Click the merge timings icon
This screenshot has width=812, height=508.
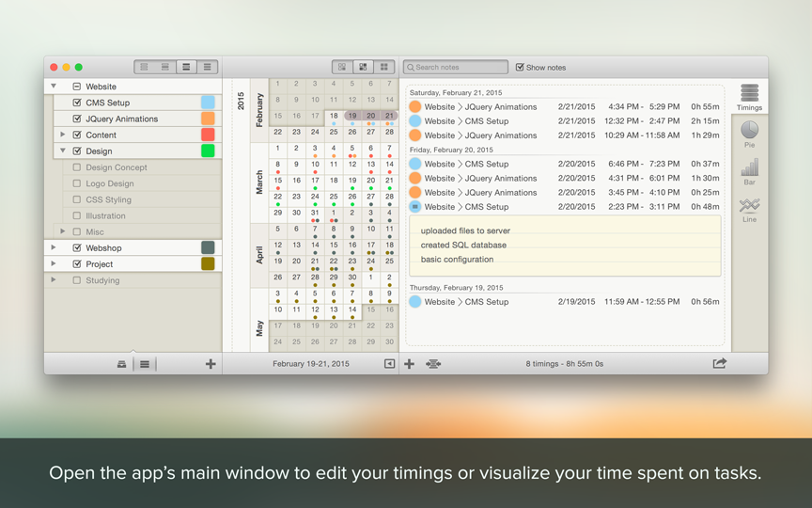pos(433,364)
